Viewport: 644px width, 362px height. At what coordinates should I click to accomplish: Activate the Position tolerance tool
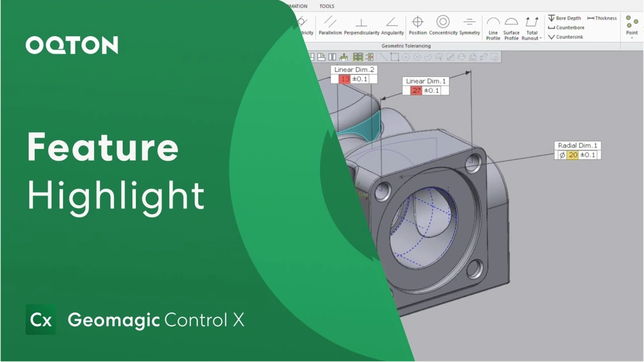coord(418,26)
